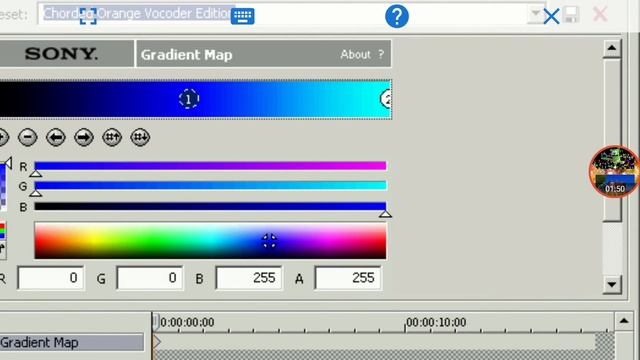640x360 pixels.
Task: Open the blue help question mark icon
Action: point(397,16)
